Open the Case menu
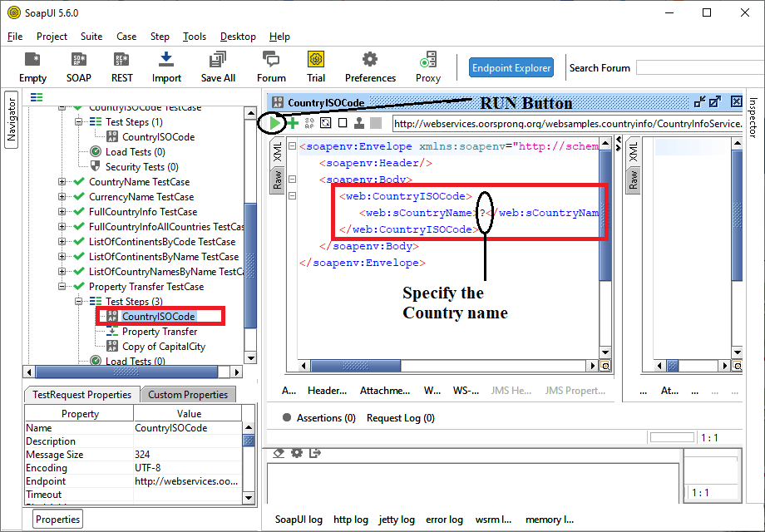Screen dimensions: 765x532 [126, 37]
